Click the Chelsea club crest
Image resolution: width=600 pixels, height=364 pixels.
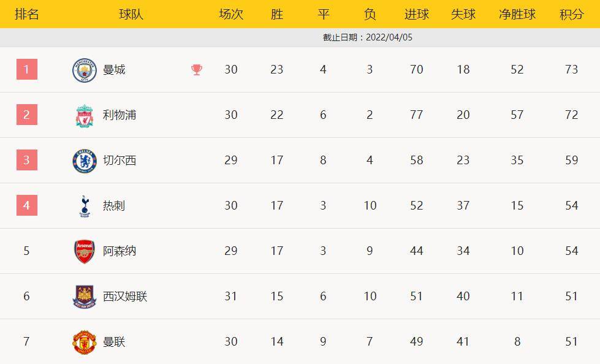85,161
